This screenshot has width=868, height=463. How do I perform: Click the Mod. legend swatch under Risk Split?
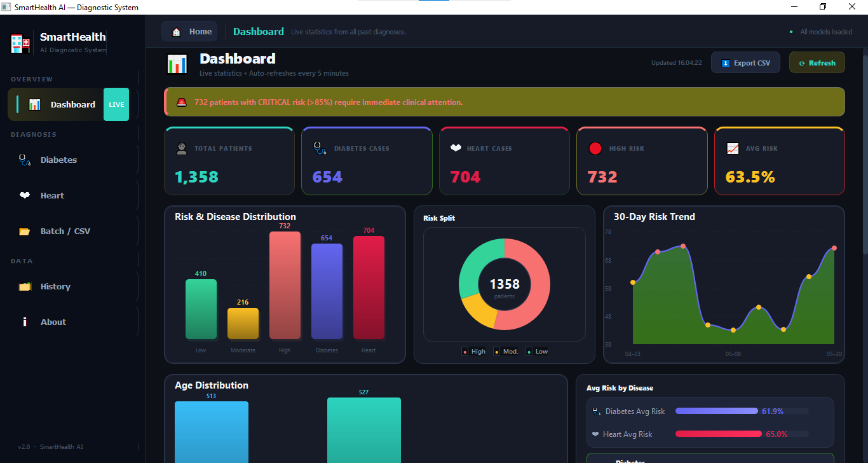(496, 351)
